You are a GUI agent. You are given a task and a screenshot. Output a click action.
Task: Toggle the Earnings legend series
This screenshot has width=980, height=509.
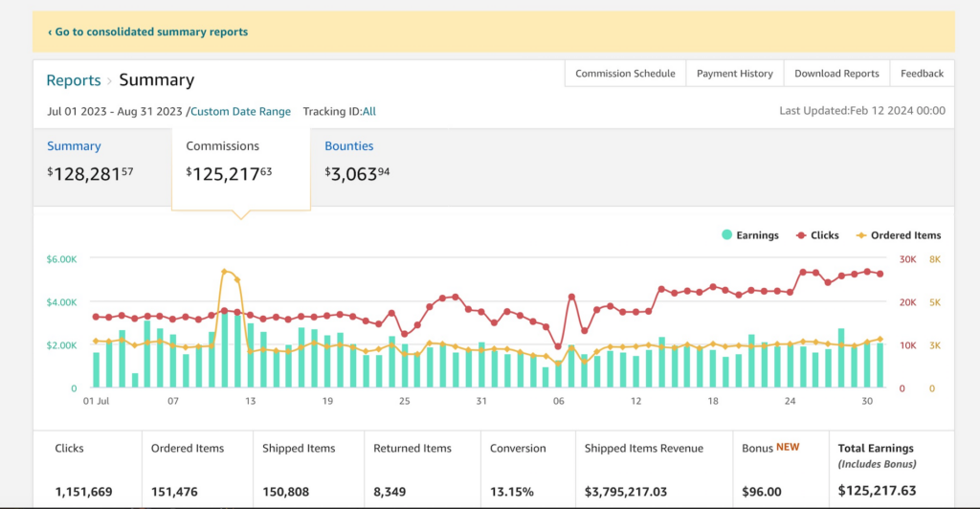coord(750,235)
